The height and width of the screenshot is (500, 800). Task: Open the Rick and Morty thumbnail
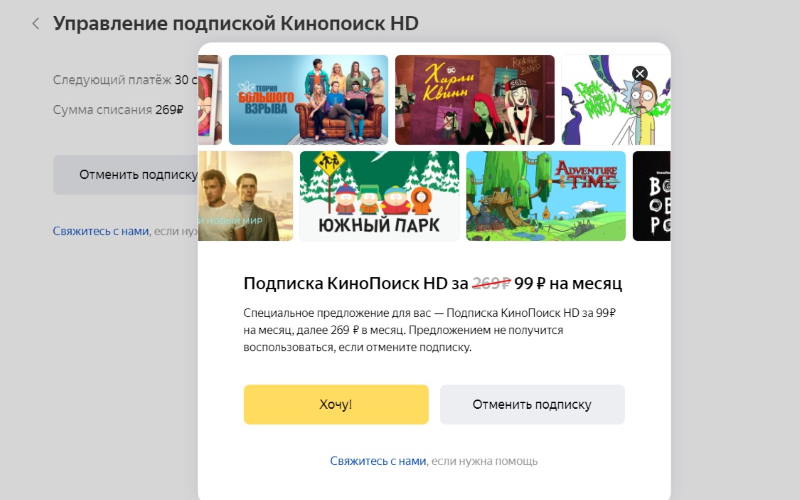616,100
